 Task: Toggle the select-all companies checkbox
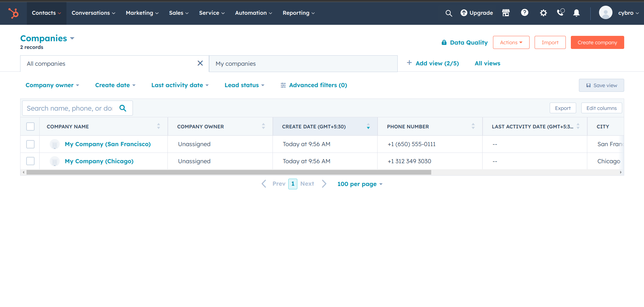[31, 127]
